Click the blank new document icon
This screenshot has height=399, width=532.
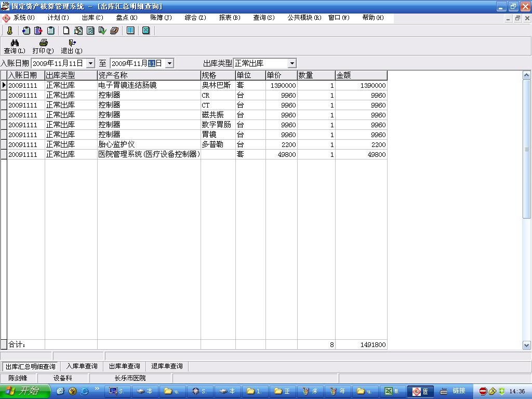pyautogui.click(x=66, y=31)
